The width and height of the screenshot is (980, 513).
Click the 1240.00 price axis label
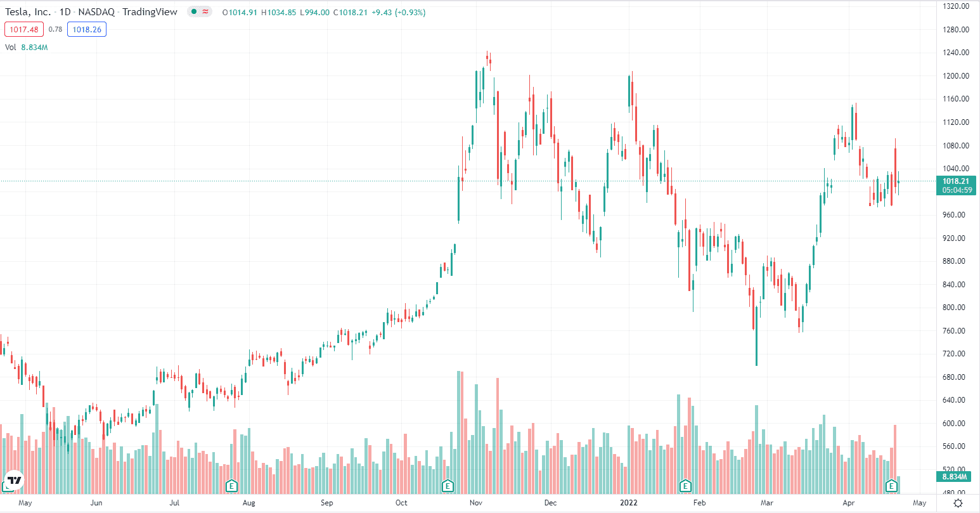(x=957, y=53)
